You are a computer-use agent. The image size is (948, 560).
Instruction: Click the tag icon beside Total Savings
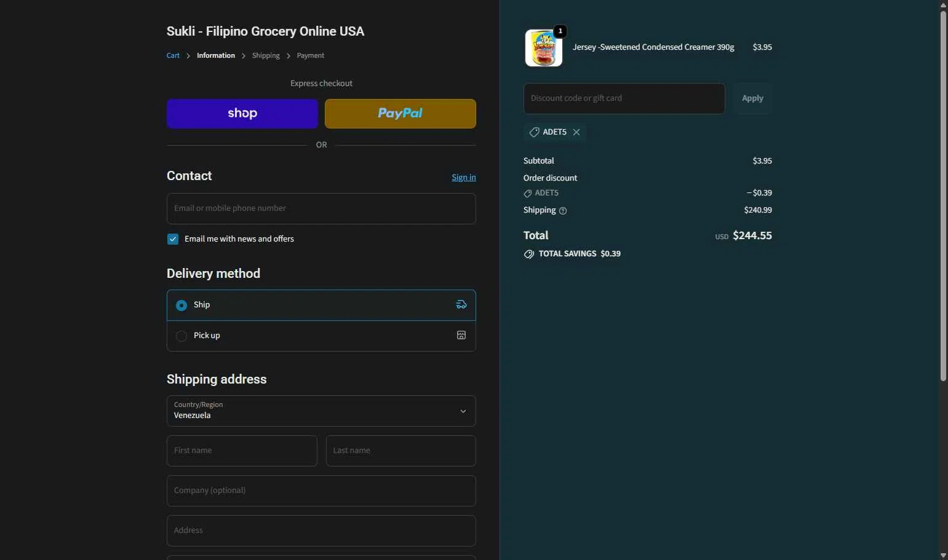coord(529,254)
